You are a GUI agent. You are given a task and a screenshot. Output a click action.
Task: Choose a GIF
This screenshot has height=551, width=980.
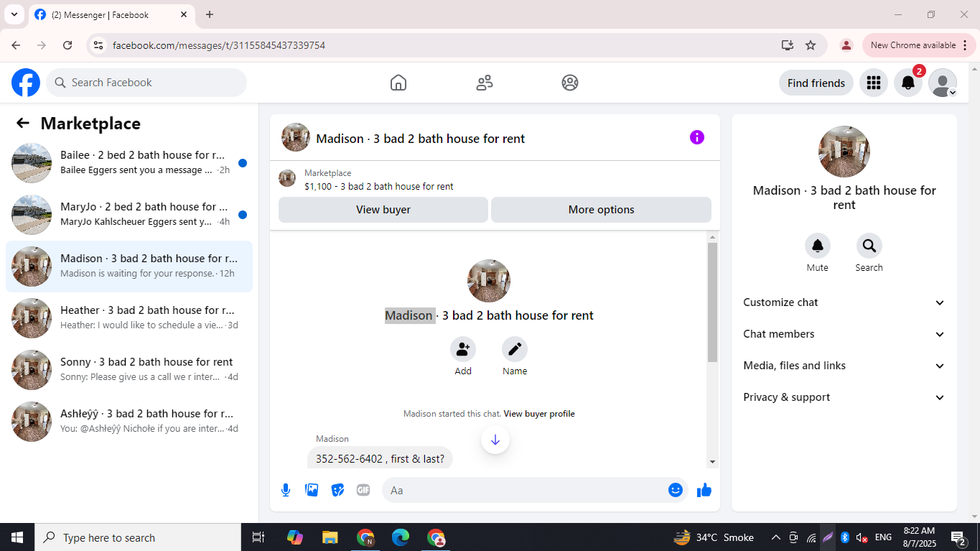363,490
